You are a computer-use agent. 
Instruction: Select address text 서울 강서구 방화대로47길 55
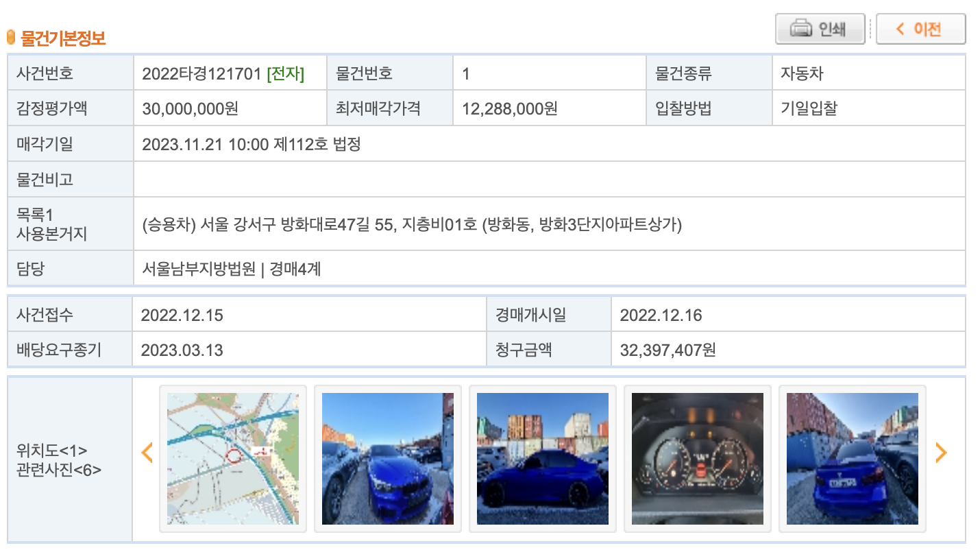point(296,224)
